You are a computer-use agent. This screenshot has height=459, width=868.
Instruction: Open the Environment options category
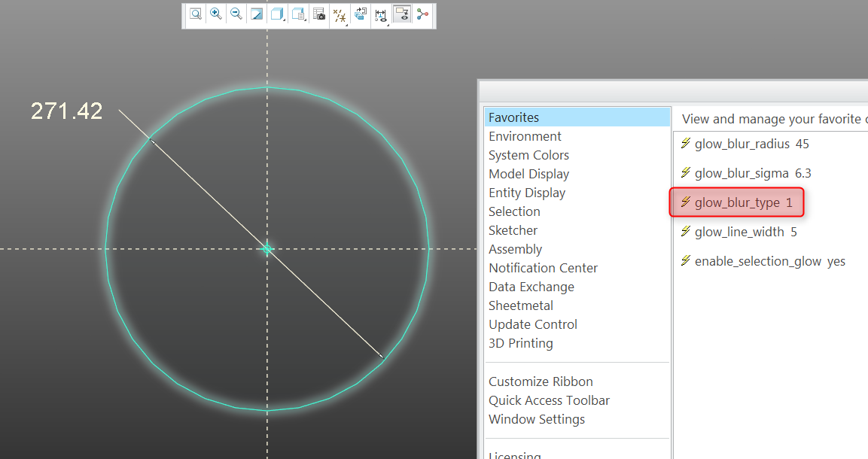point(525,136)
